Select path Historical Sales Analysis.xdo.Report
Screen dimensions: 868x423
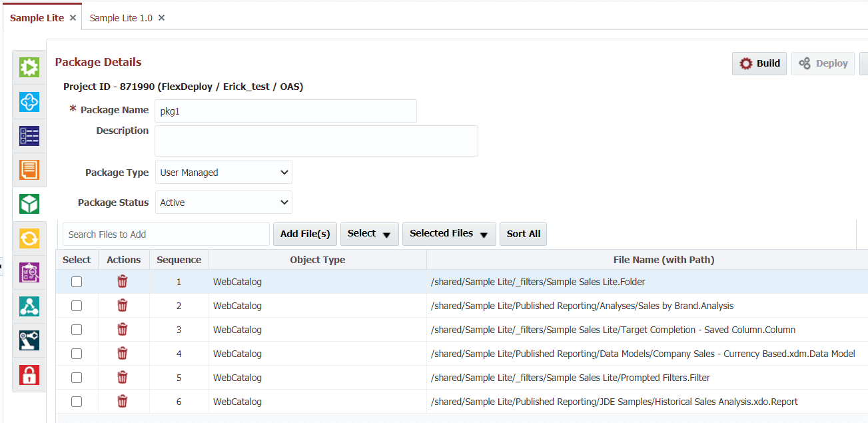click(x=614, y=402)
